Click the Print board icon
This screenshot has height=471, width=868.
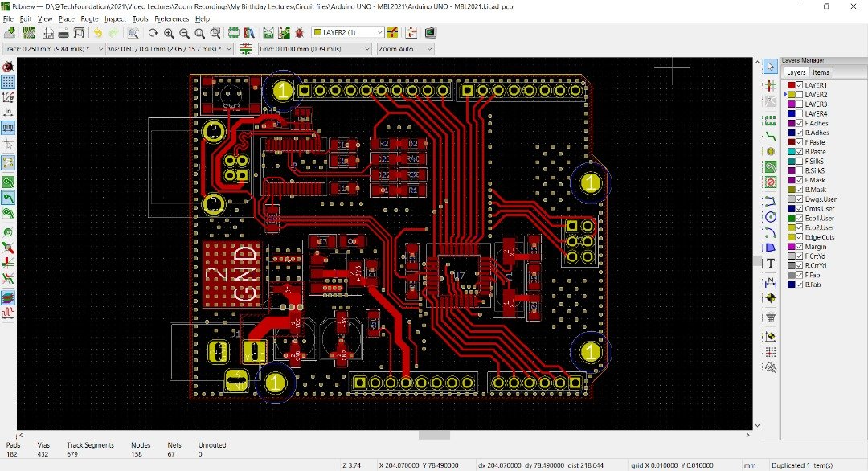click(63, 33)
